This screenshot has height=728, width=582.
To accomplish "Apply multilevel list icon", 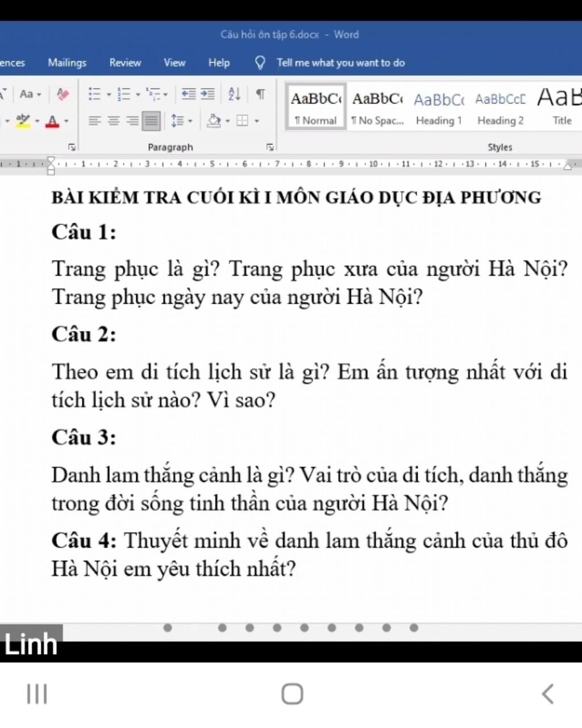I will (x=152, y=94).
